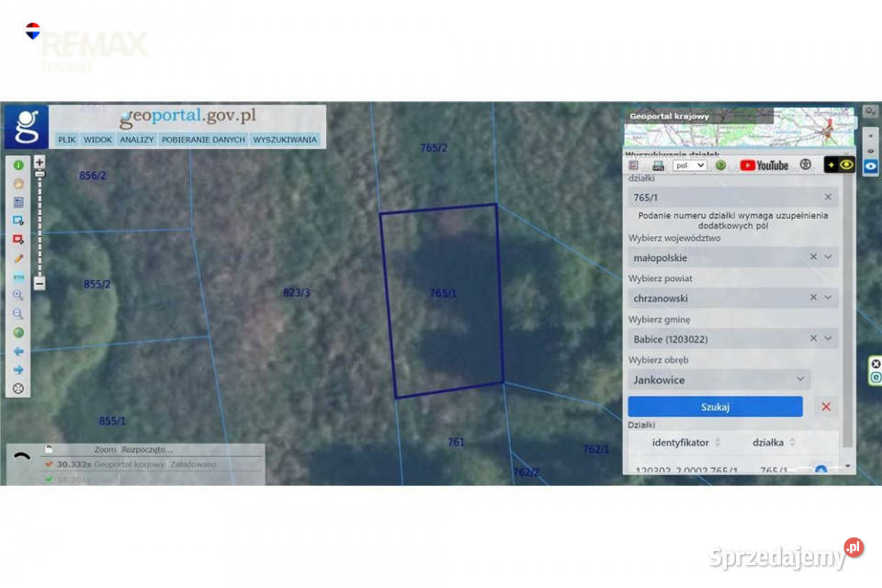This screenshot has width=882, height=588.
Task: Select the pencil drawing tool
Action: pos(18,258)
